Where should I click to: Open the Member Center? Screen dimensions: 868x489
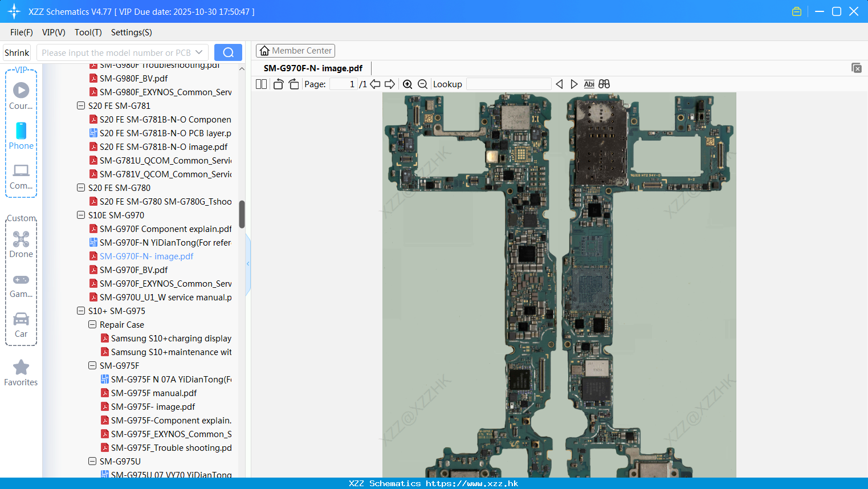[295, 51]
